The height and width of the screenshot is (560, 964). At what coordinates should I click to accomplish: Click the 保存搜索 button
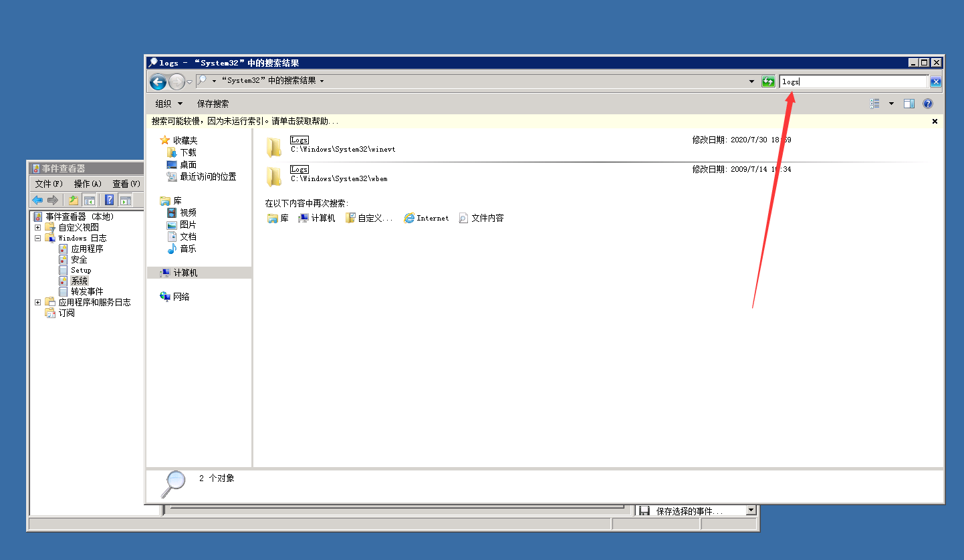[213, 104]
